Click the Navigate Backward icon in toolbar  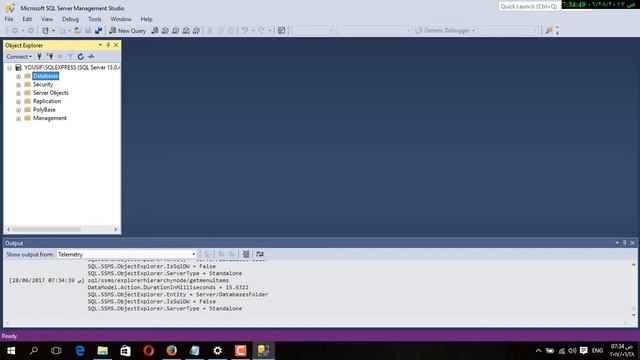15,31
